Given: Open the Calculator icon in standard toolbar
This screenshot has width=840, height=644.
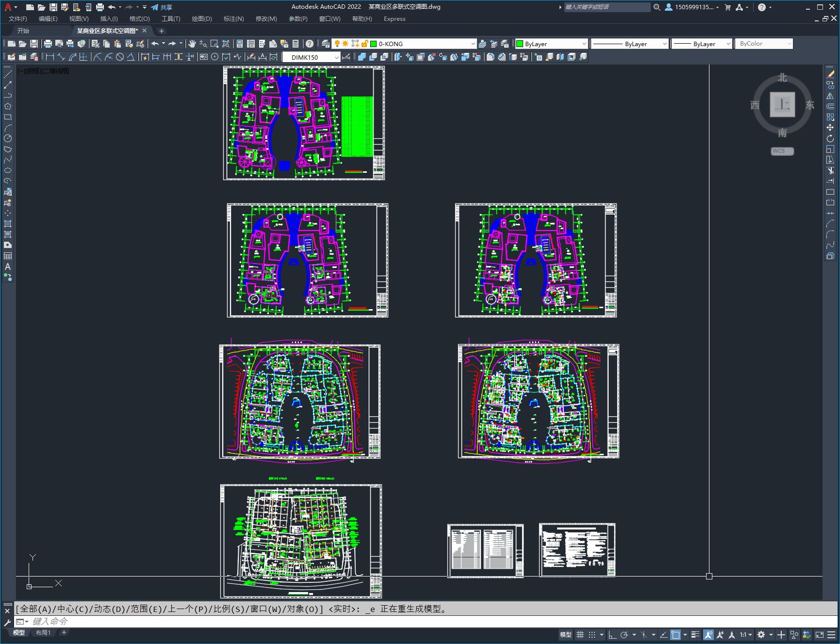Looking at the screenshot, I should pyautogui.click(x=296, y=44).
